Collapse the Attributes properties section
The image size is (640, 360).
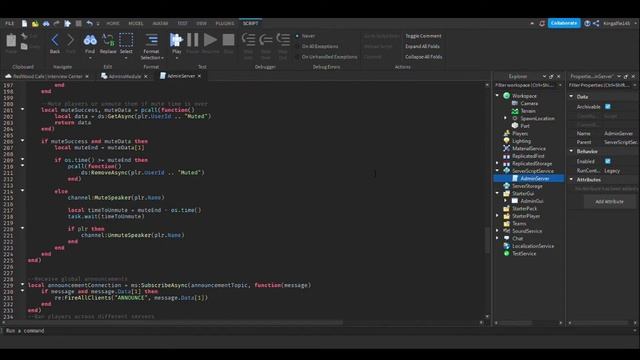click(571, 180)
